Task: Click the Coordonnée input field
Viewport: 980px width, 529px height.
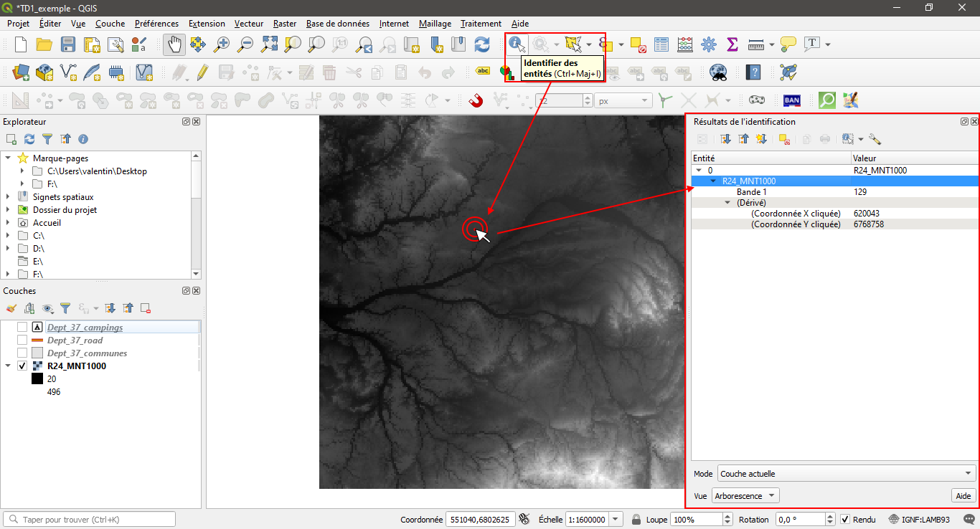Action: pyautogui.click(x=480, y=519)
